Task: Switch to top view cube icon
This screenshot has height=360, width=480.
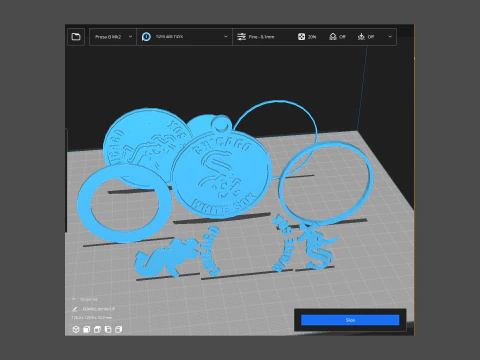Action: point(97,329)
